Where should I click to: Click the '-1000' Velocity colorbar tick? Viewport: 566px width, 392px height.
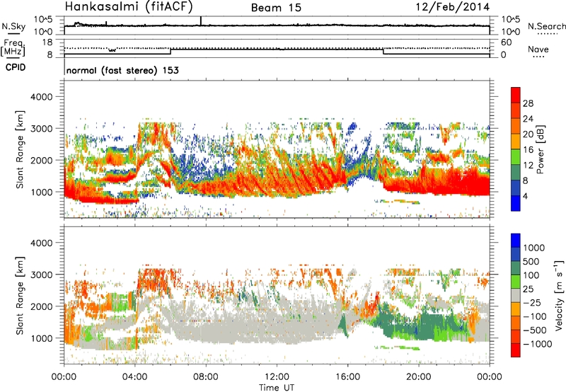(538, 344)
